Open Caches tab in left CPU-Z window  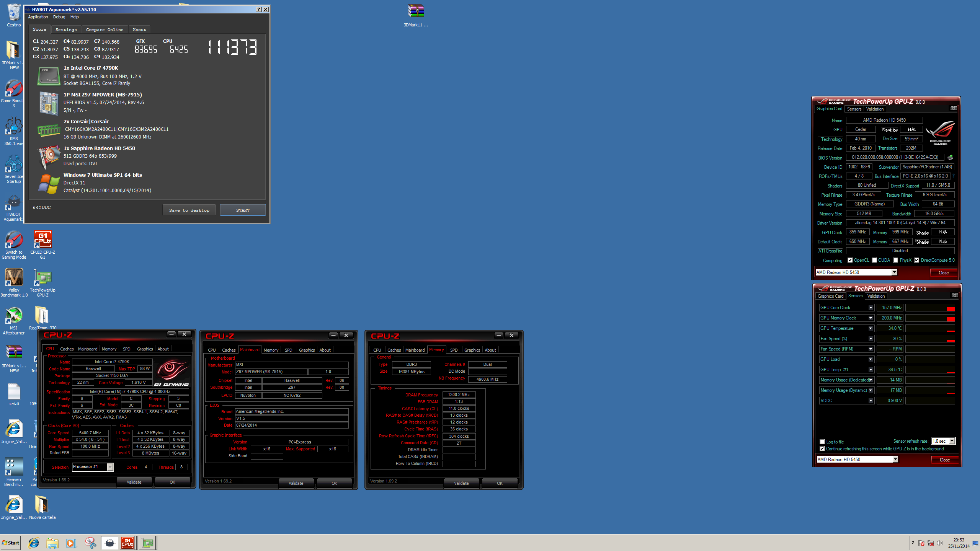point(67,349)
